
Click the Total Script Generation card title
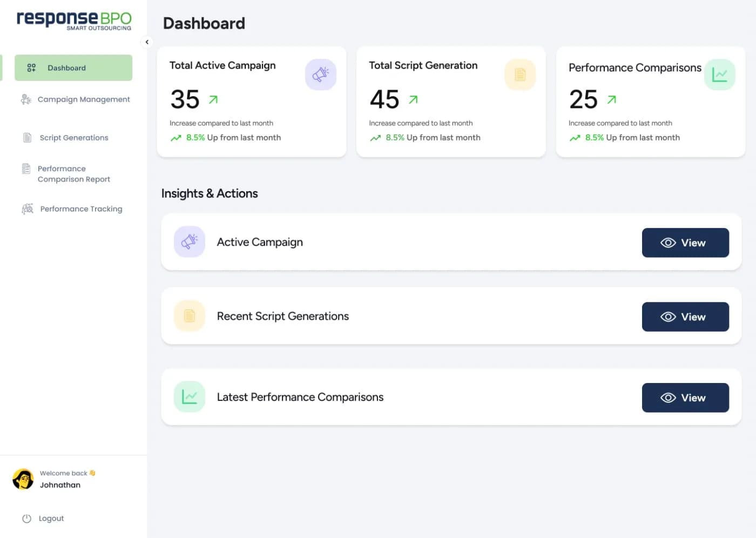click(x=423, y=65)
